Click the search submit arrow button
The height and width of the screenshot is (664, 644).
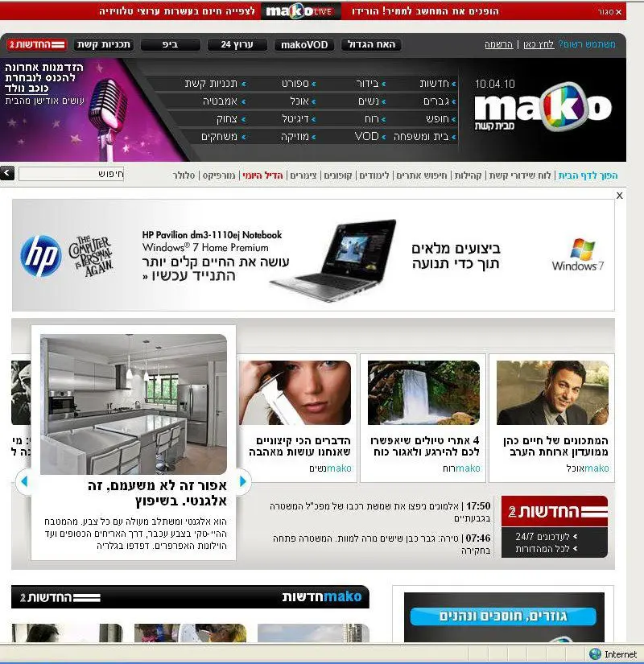click(x=7, y=173)
